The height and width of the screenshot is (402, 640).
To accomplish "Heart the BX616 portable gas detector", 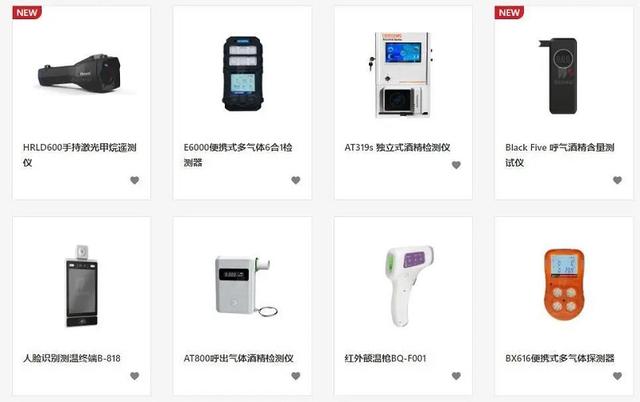I will (x=618, y=376).
